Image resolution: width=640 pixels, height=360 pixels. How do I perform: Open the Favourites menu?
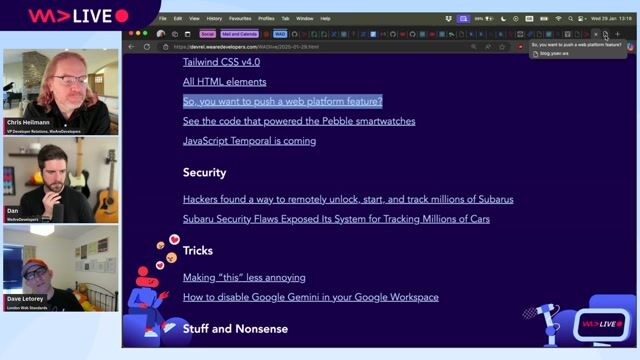coord(240,19)
